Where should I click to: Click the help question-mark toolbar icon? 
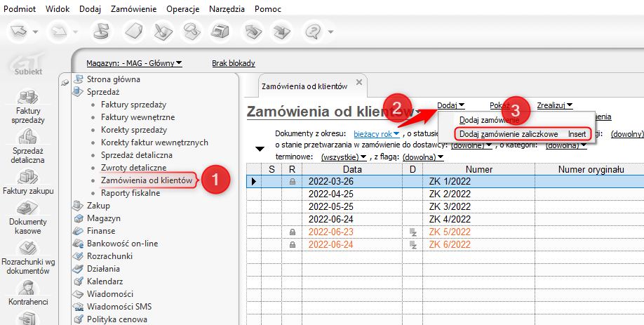point(312,31)
